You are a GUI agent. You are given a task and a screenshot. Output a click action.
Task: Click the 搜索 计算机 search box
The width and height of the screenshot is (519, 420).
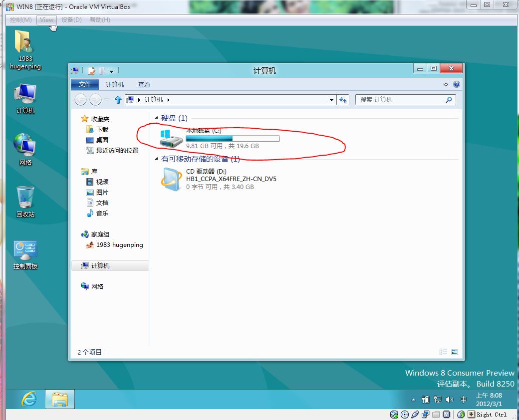point(399,100)
